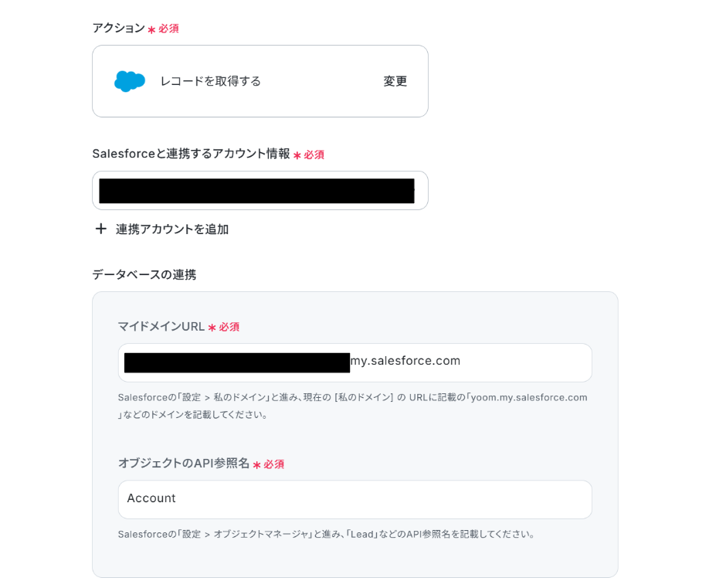Click the help text mentioning yoom.my.salesforce.com
Image resolution: width=709 pixels, height=588 pixels.
pyautogui.click(x=353, y=406)
